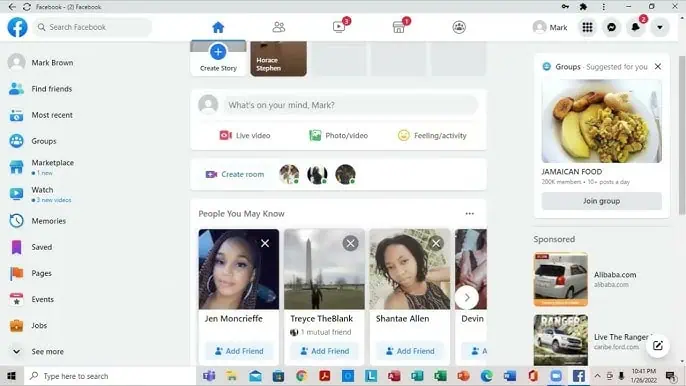686x386 pixels.
Task: Add Shantae Allen as friend
Action: click(x=410, y=351)
